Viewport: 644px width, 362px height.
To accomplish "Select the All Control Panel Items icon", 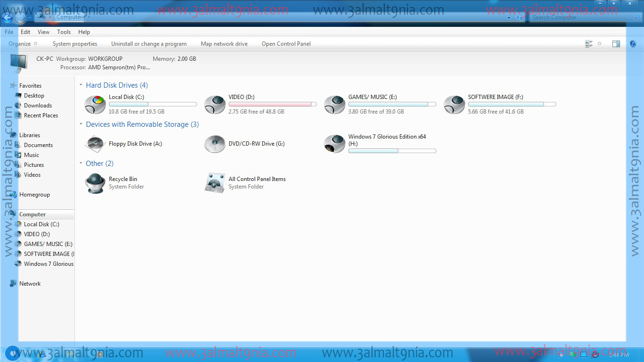I will pos(215,183).
